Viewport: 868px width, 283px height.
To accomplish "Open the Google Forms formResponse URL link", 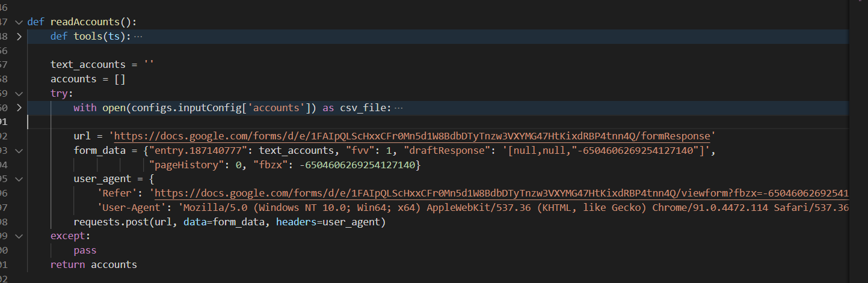I will click(x=411, y=136).
